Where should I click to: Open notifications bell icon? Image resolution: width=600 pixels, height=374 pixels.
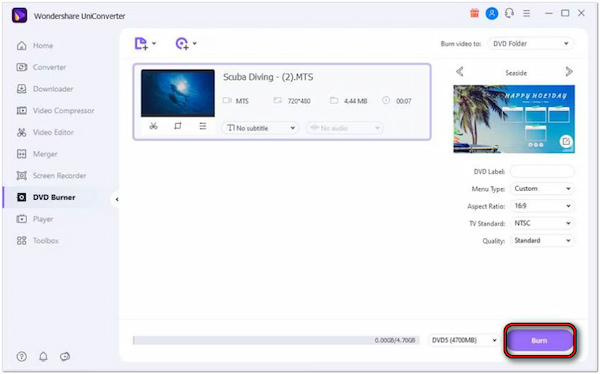pyautogui.click(x=43, y=357)
